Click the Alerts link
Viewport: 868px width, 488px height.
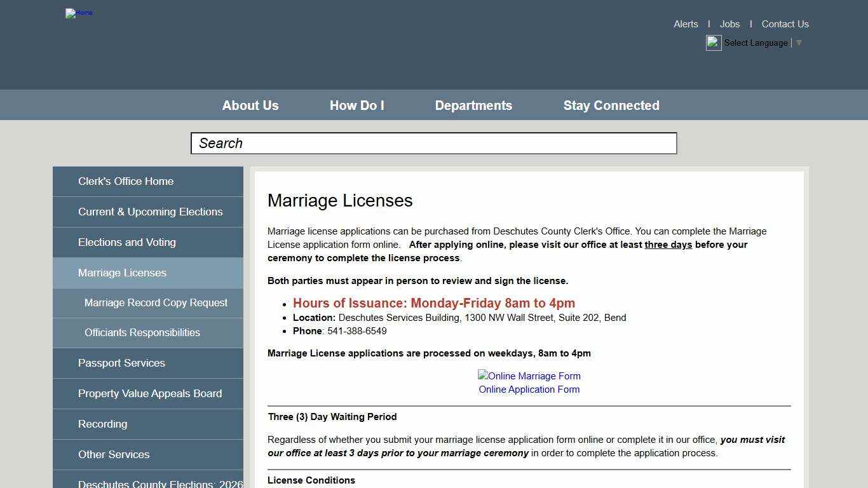point(686,24)
